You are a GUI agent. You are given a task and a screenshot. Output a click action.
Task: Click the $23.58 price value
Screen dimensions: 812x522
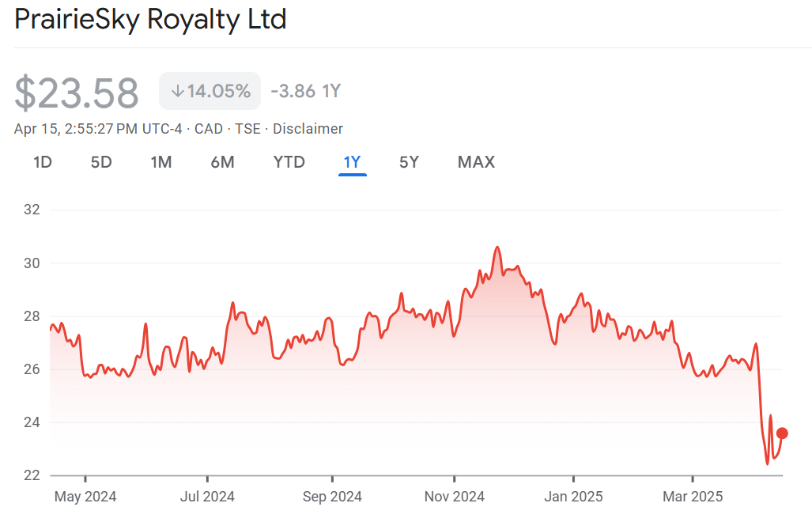pyautogui.click(x=77, y=93)
